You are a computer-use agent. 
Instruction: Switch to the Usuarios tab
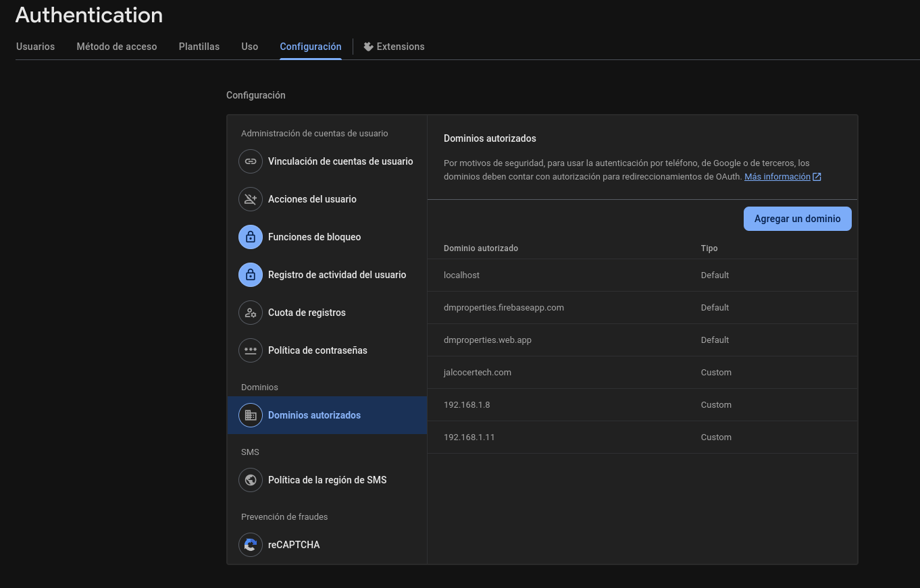point(35,47)
